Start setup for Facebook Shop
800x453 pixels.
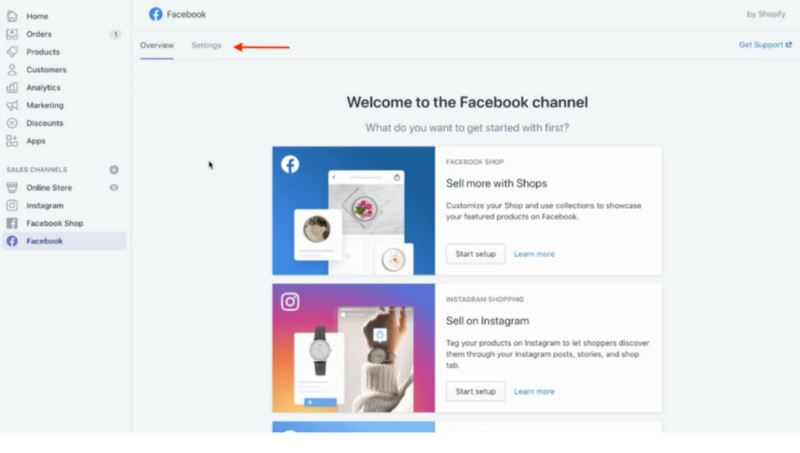(x=476, y=254)
